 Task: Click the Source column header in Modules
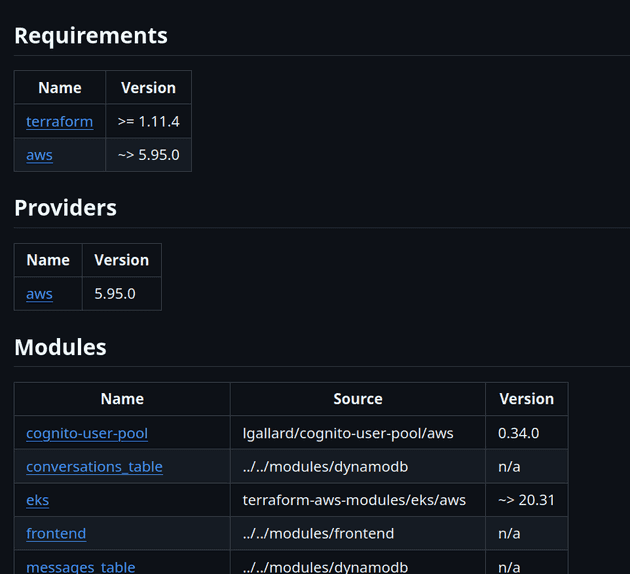point(358,399)
